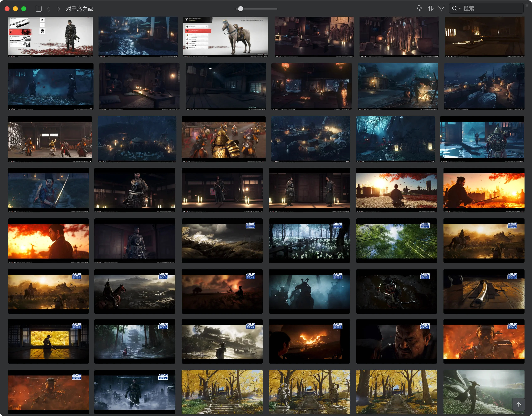
Task: Select the samurai holding katana in blue night
Action: click(x=48, y=190)
